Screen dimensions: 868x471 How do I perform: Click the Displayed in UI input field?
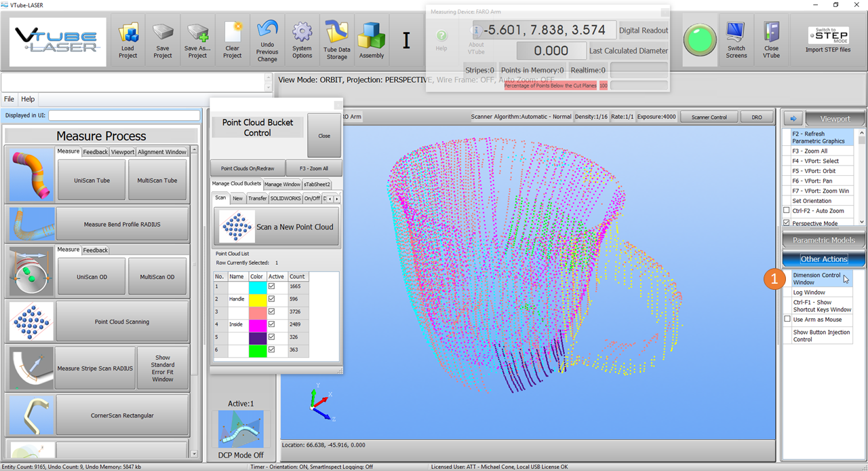click(124, 115)
